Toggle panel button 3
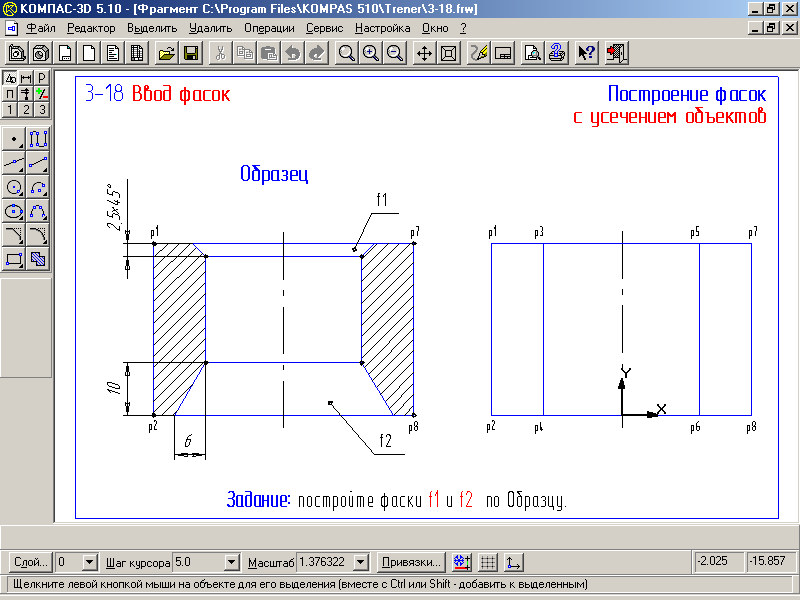Screen dimensions: 800x600 42,110
